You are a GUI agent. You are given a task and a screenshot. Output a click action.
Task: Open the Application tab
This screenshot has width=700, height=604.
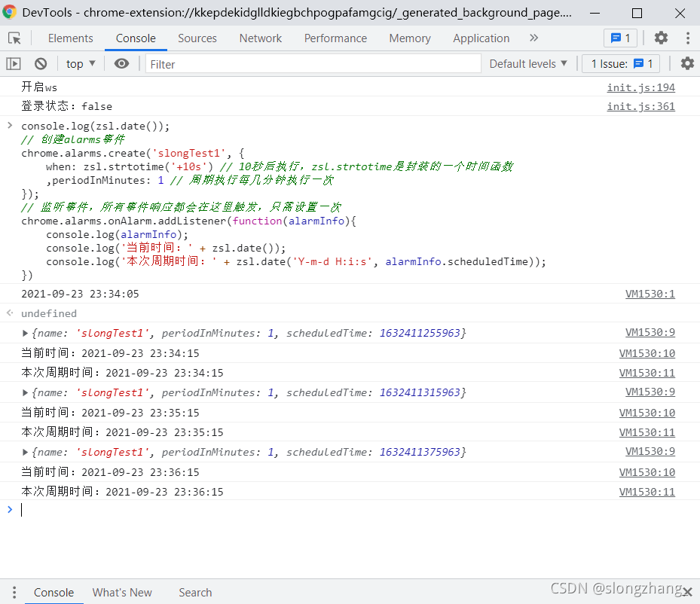(481, 38)
